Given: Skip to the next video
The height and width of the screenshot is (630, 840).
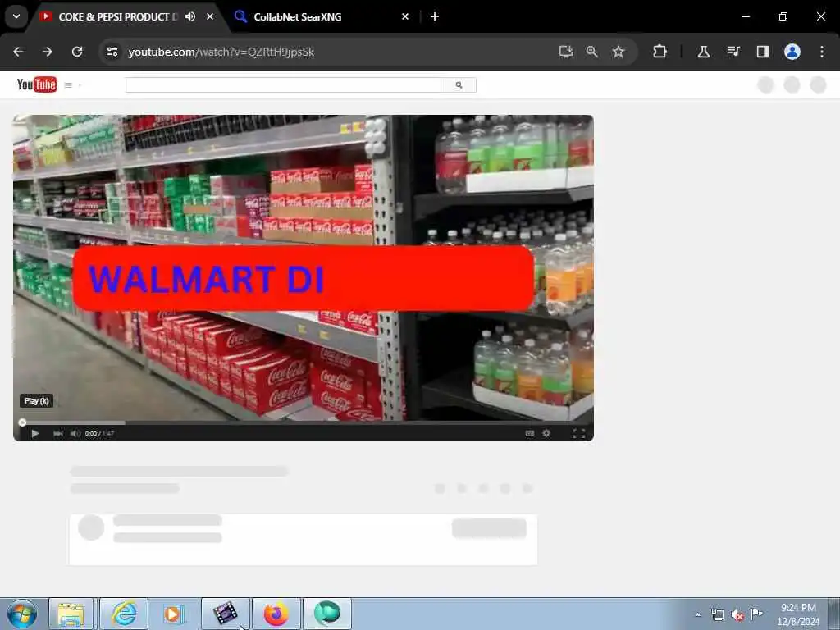Looking at the screenshot, I should [58, 433].
